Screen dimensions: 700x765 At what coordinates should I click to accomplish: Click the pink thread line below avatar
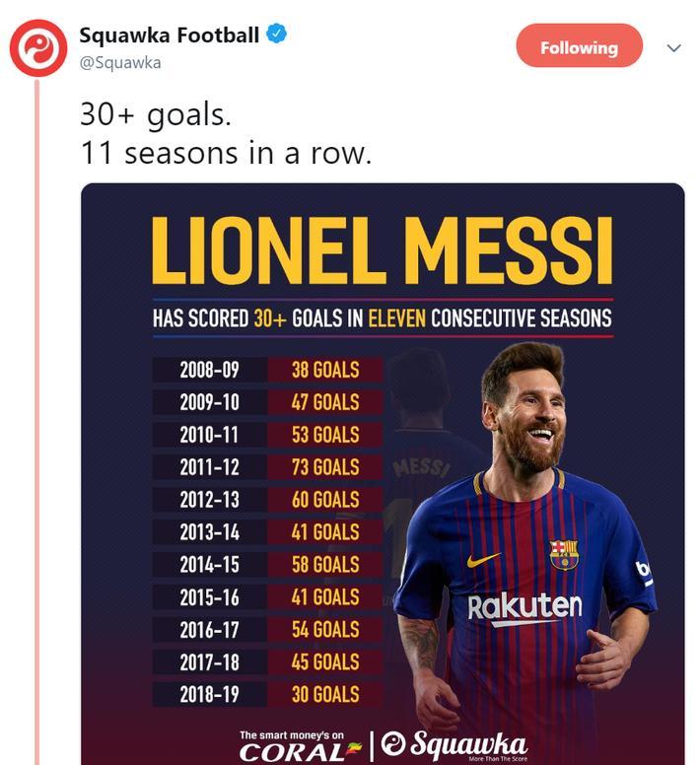pyautogui.click(x=36, y=422)
